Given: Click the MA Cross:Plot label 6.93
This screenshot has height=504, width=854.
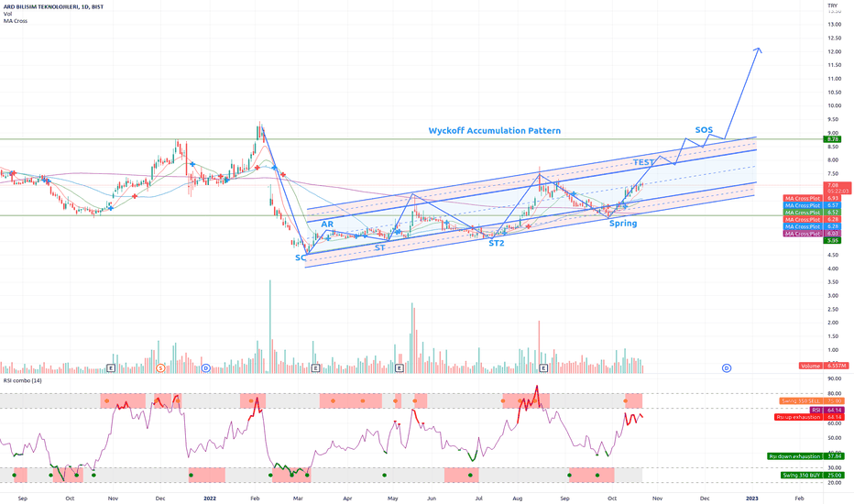Looking at the screenshot, I should [x=812, y=198].
